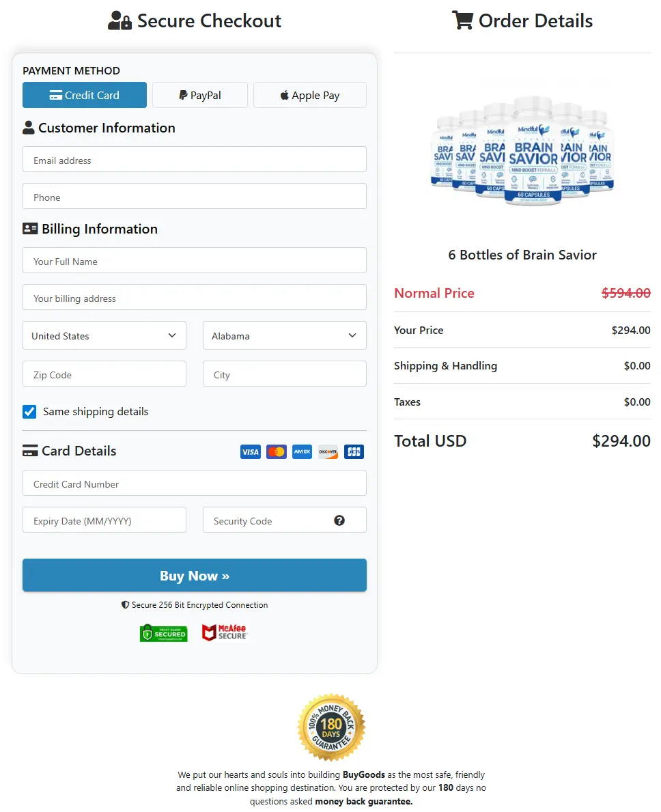Switch payment method to PayPal
The height and width of the screenshot is (812, 661).
tap(199, 95)
